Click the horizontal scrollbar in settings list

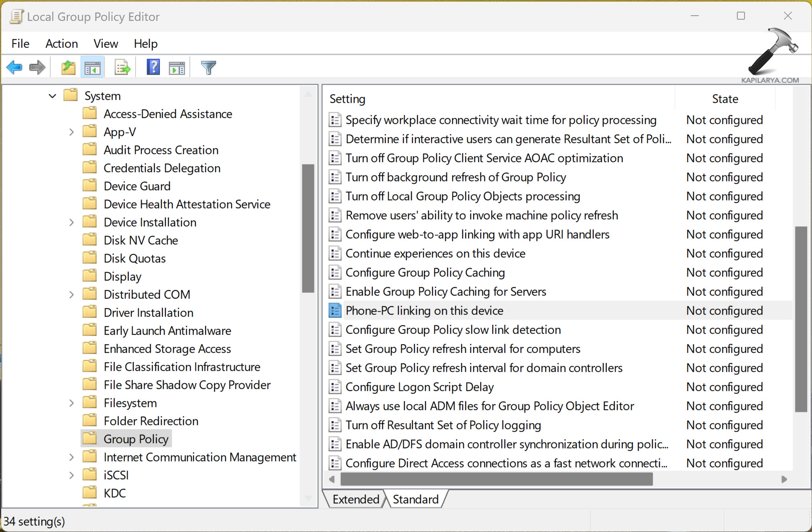point(496,479)
